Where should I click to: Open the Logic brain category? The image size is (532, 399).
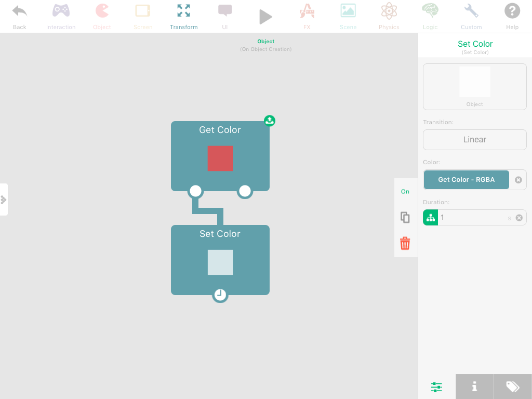pyautogui.click(x=430, y=11)
